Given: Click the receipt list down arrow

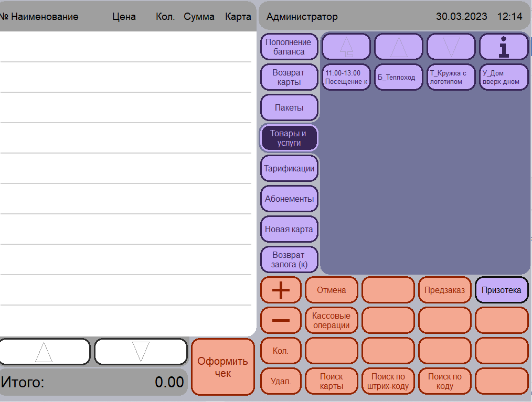Looking at the screenshot, I should 141,352.
